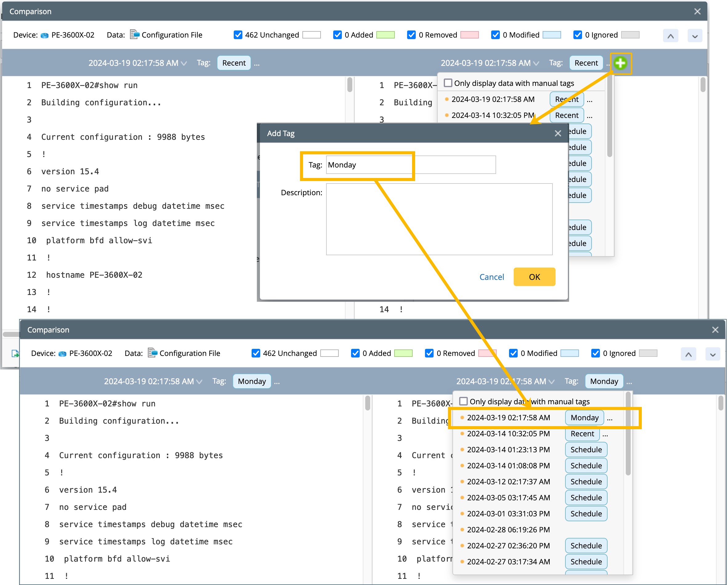Click the PE-3600X-02 device router icon
The height and width of the screenshot is (585, 728).
(45, 35)
